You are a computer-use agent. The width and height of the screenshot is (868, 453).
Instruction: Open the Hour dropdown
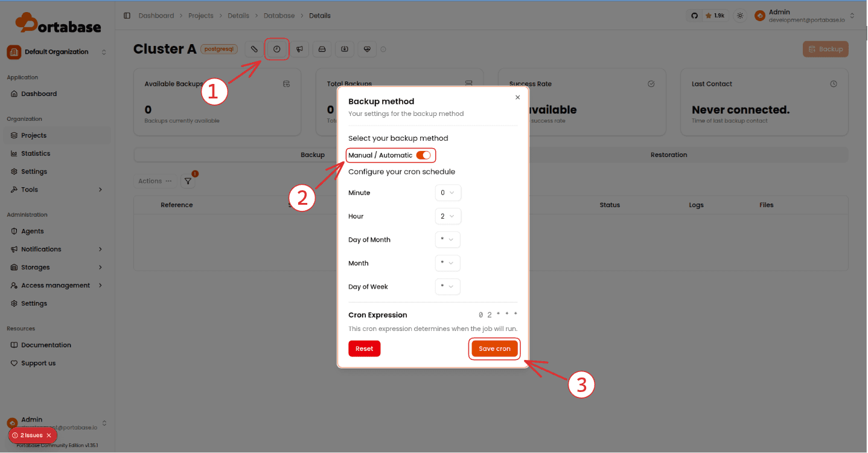[x=448, y=216]
